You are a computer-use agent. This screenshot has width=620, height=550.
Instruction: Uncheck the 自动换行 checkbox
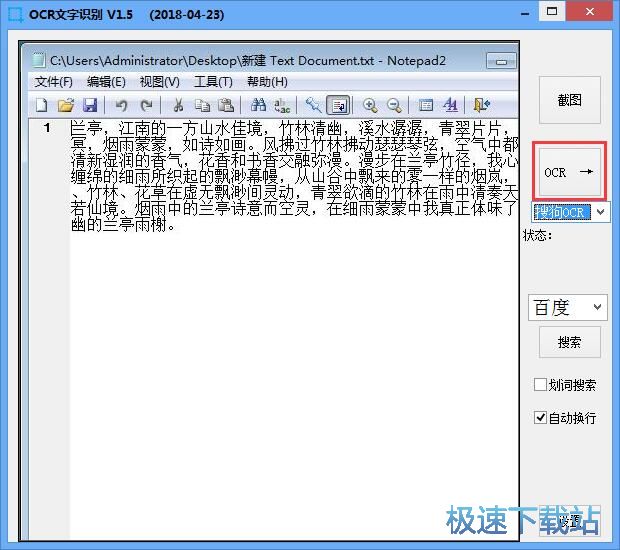(x=540, y=418)
